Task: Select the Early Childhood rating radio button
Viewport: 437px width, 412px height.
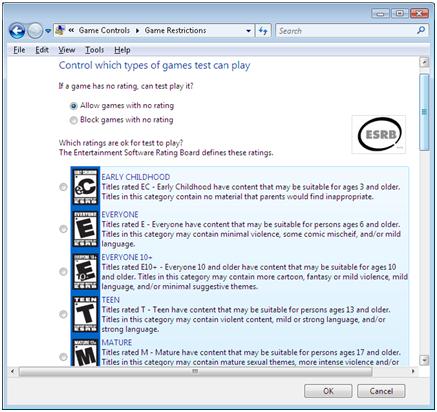Action: [x=63, y=187]
